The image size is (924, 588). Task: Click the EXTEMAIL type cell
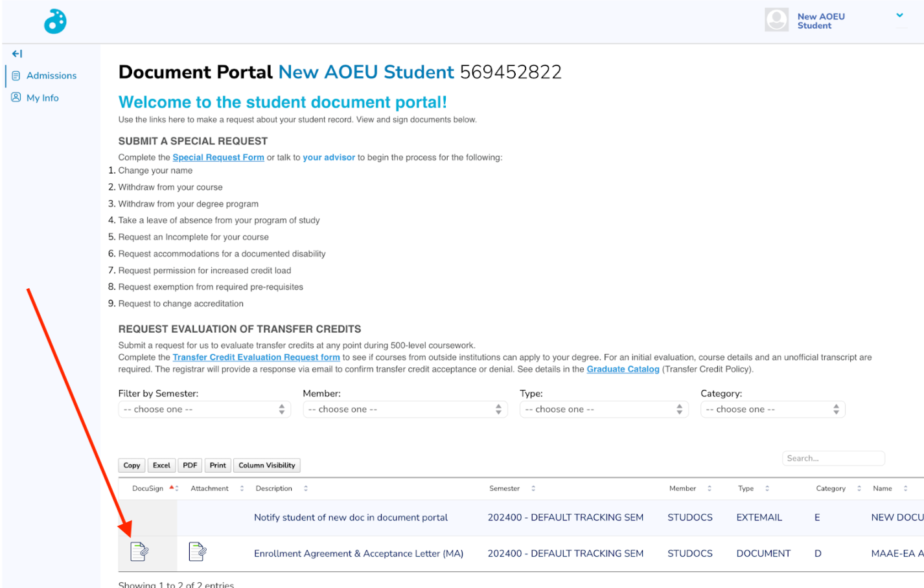click(759, 517)
